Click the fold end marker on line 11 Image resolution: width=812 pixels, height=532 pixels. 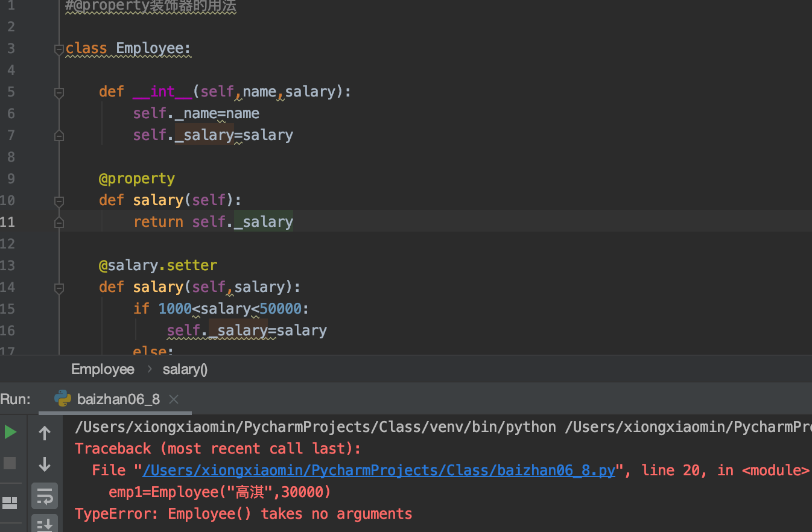[59, 223]
